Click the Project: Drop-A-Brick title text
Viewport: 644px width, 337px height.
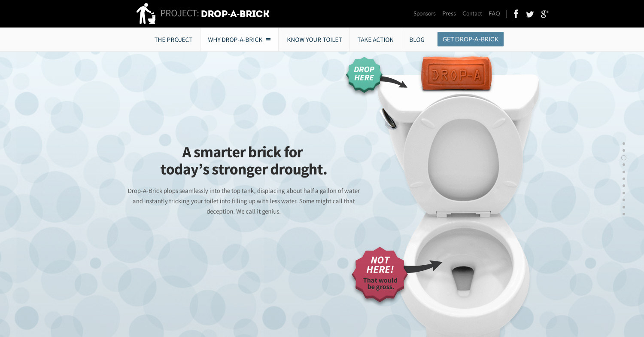(x=215, y=14)
